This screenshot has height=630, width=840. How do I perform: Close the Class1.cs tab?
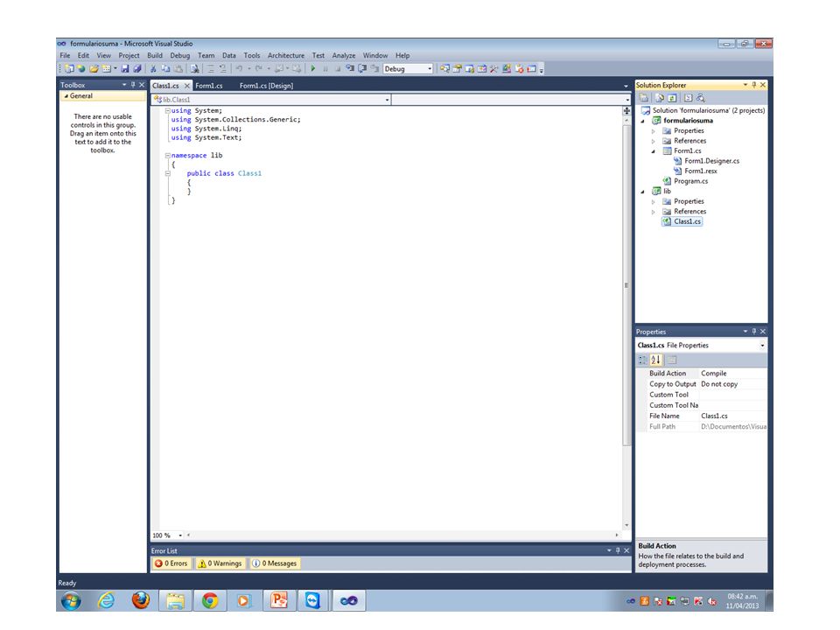point(187,86)
